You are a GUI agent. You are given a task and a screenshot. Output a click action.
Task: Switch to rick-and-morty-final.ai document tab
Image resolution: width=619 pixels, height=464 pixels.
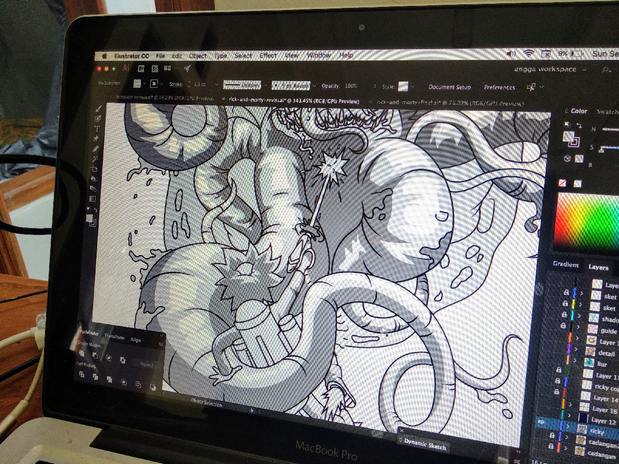pyautogui.click(x=450, y=103)
